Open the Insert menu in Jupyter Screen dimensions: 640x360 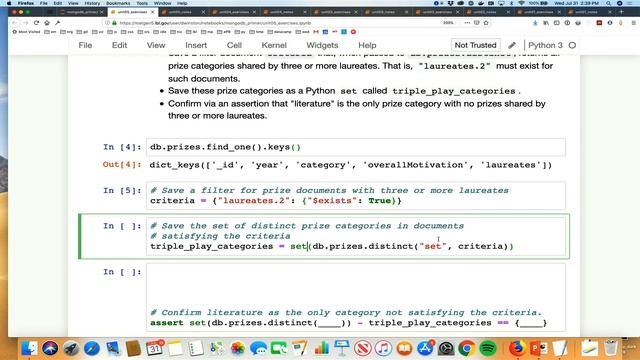[196, 45]
